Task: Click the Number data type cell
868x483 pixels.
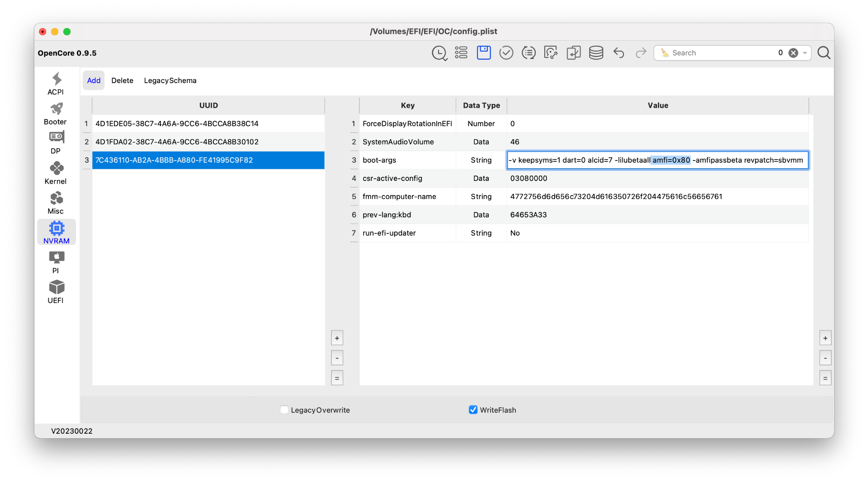Action: (x=481, y=123)
